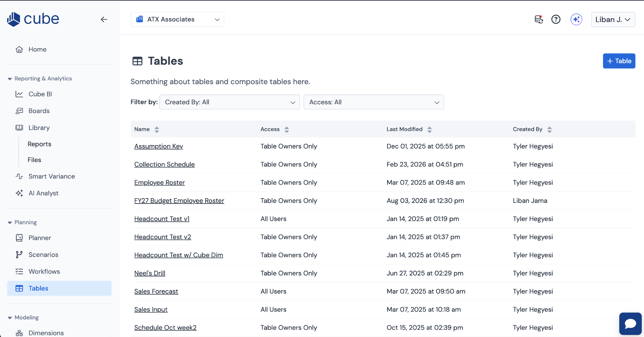
Task: Click 'Jun 27, 2025 at 02:29 pm'
Action: 425,273
